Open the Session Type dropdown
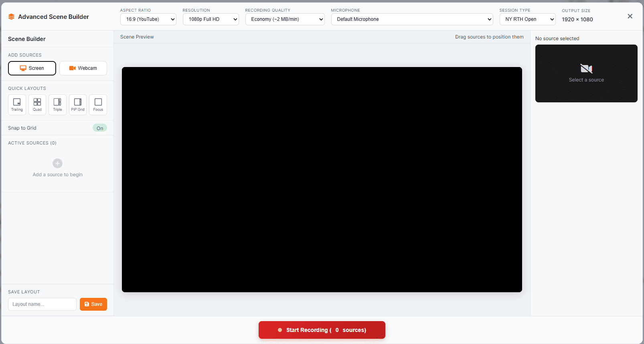The width and height of the screenshot is (644, 344). pyautogui.click(x=528, y=19)
